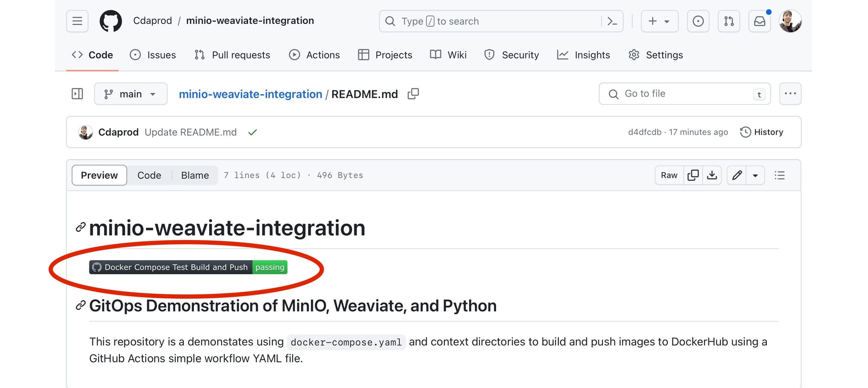Click the GitHub Octocat logo
The width and height of the screenshot is (868, 388).
click(111, 21)
